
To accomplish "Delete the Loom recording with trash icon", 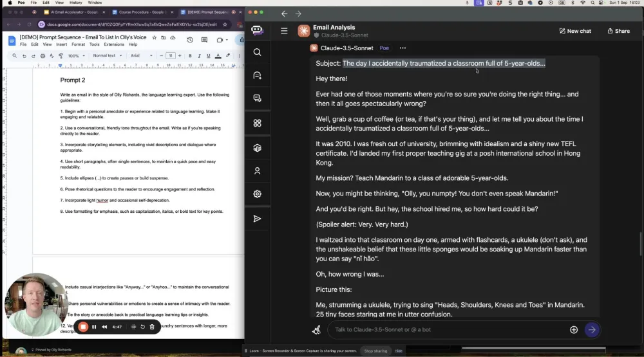I will [x=152, y=327].
